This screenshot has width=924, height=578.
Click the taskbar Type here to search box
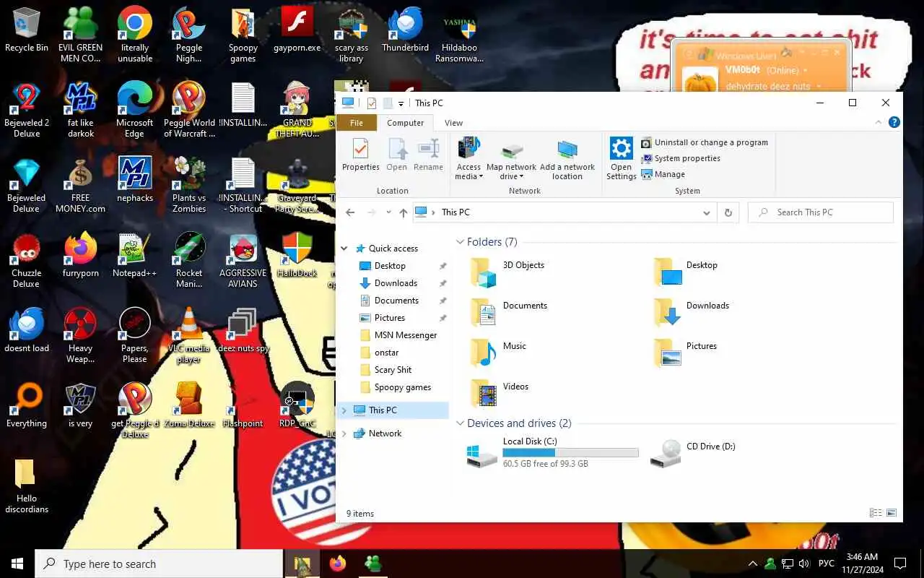point(159,564)
